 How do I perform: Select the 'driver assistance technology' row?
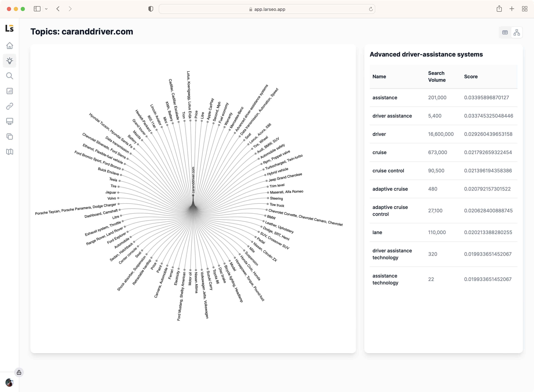444,254
